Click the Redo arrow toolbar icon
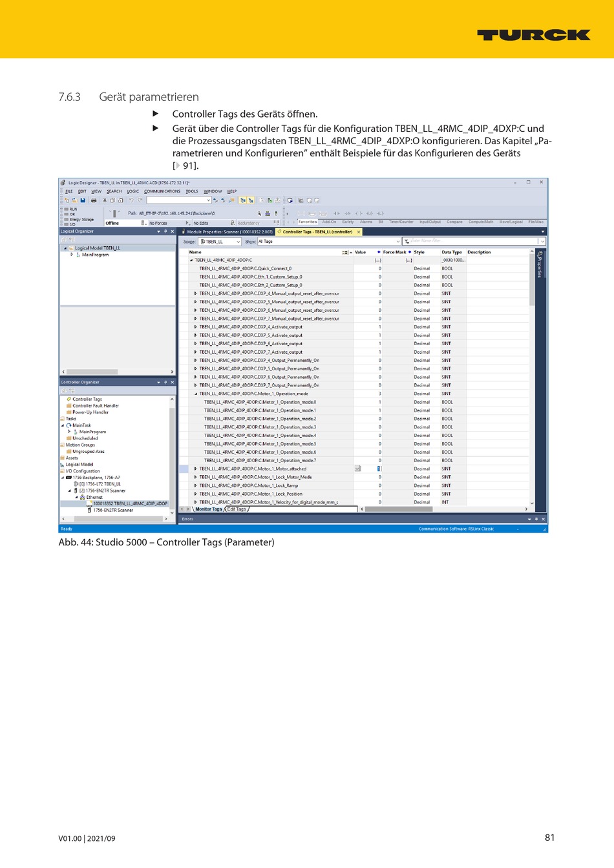Viewport: 614px width, 868px height. click(x=140, y=200)
